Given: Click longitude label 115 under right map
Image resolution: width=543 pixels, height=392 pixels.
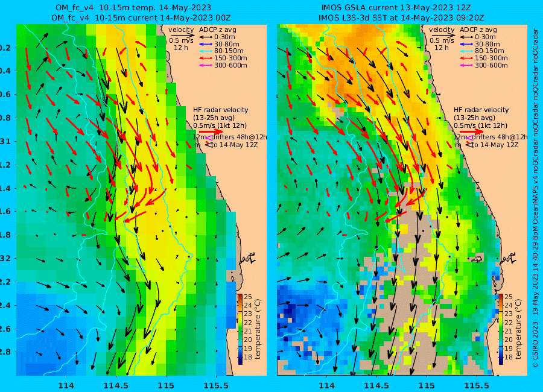Looking at the screenshot, I should click(x=427, y=385).
